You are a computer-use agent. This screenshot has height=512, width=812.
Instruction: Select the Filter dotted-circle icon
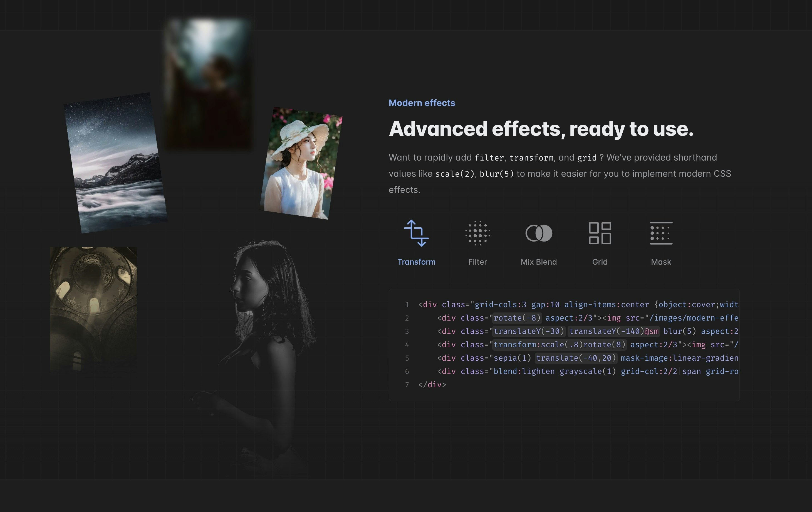(x=477, y=233)
